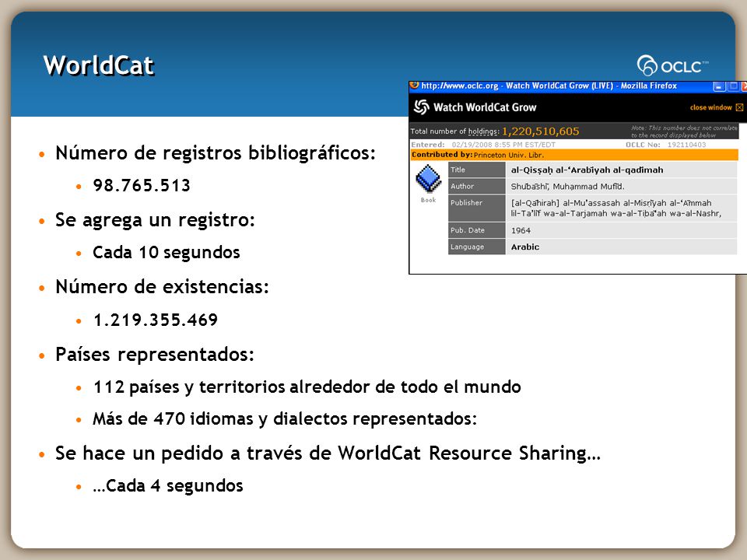Click the Firefox icon in the popup title bar
The width and height of the screenshot is (747, 560).
tap(415, 86)
